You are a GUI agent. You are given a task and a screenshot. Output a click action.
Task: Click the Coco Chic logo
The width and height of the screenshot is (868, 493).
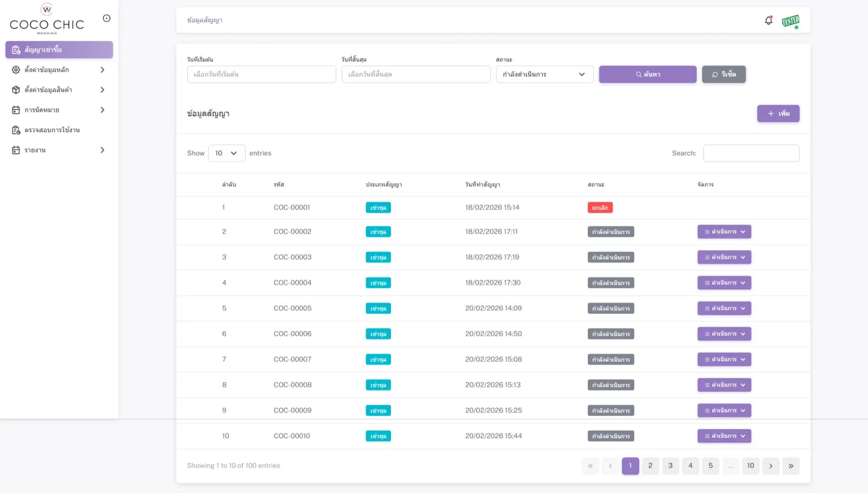pos(47,19)
